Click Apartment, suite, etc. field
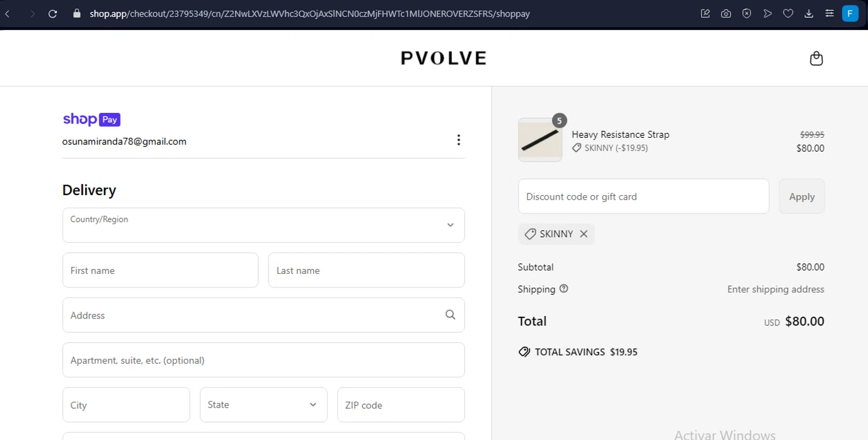The image size is (868, 440). [263, 360]
